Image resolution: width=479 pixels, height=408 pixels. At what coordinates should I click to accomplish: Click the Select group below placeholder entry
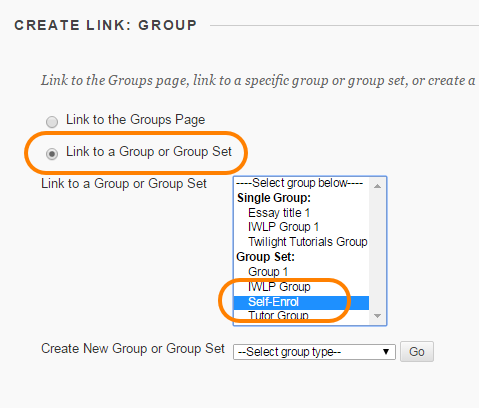[301, 183]
